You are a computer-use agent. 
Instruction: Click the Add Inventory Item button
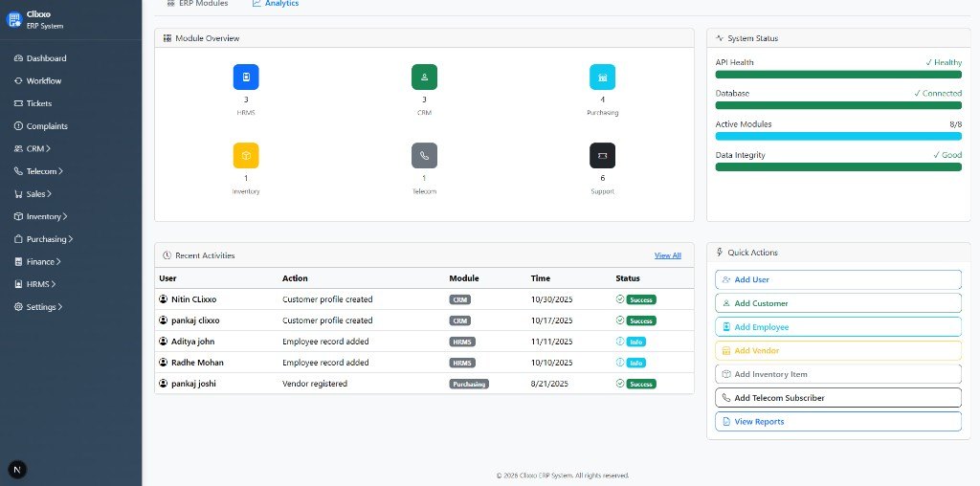[x=838, y=374]
